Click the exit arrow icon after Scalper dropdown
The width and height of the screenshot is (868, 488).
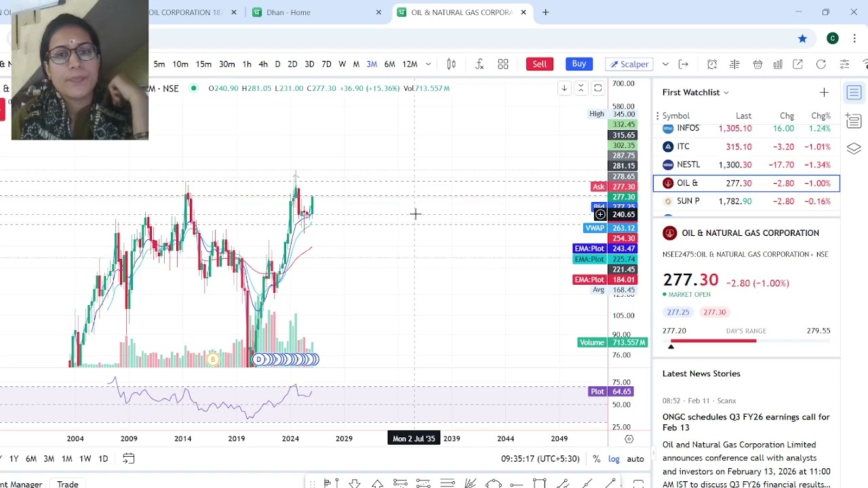(x=684, y=64)
